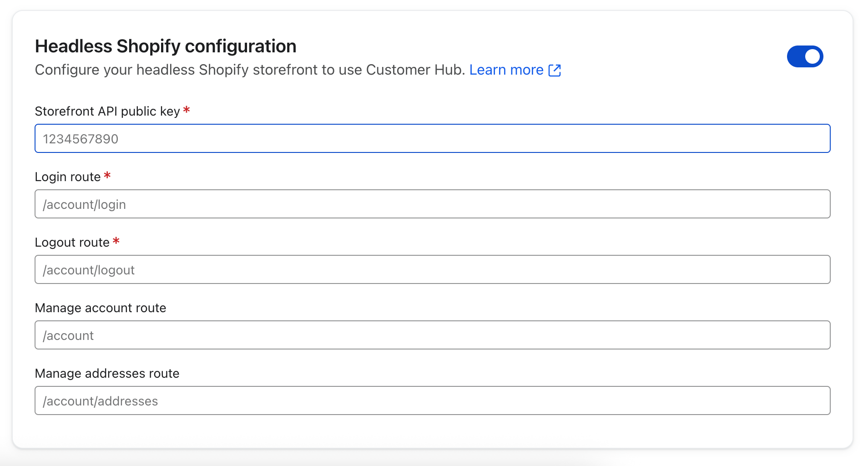Click the external link icon beside Learn more
The width and height of the screenshot is (868, 466).
point(555,70)
